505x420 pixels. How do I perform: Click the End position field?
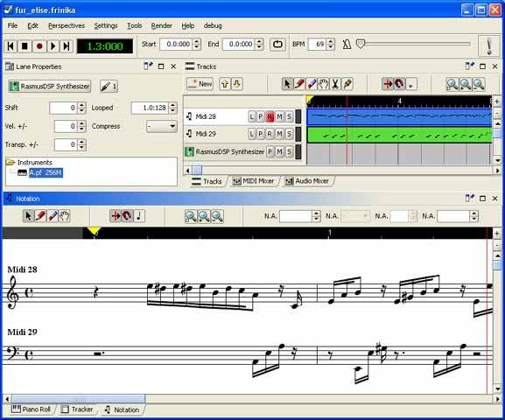[x=239, y=44]
